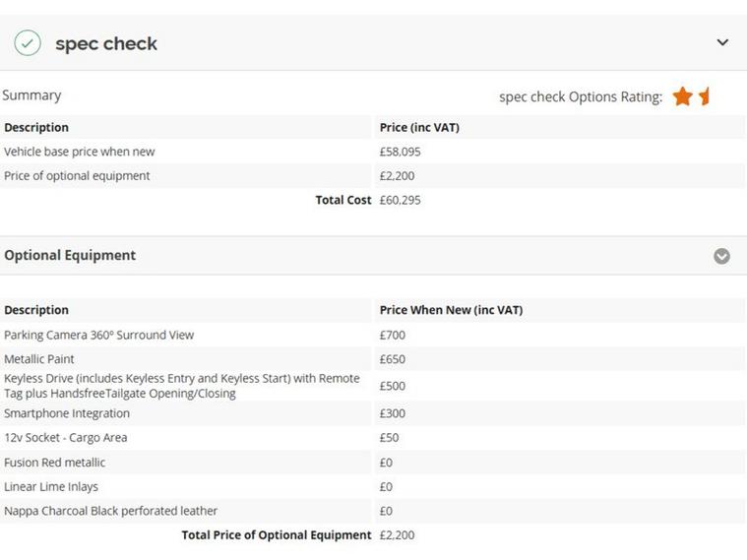Click the Price When New column header
This screenshot has height=560, width=747.
coord(451,310)
